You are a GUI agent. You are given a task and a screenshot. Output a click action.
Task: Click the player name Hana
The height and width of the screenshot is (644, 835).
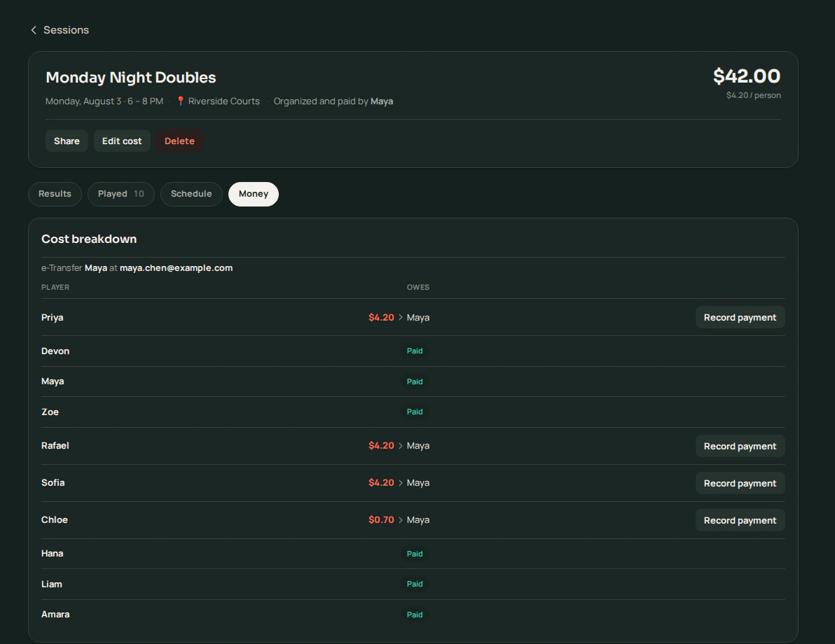(52, 554)
